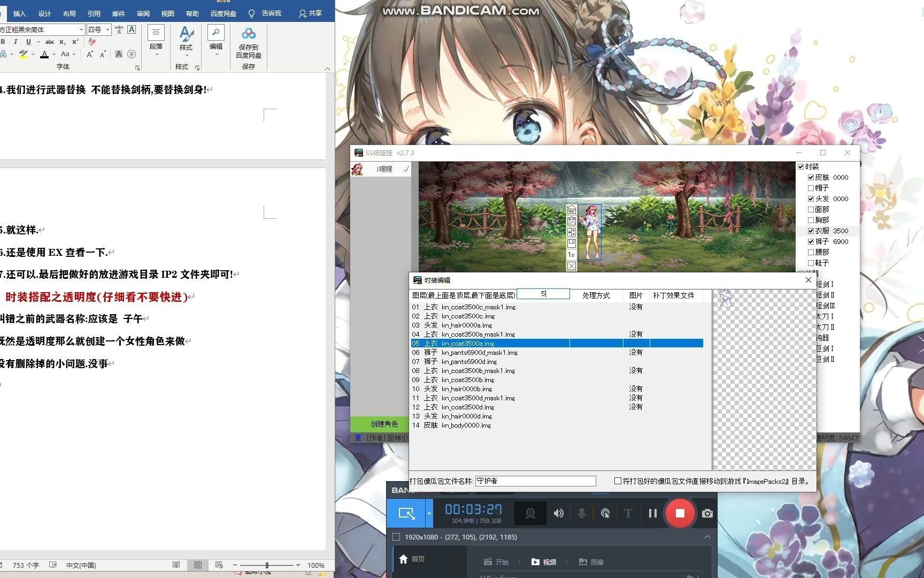Click into the package file name field
This screenshot has height=578, width=924.
(535, 481)
